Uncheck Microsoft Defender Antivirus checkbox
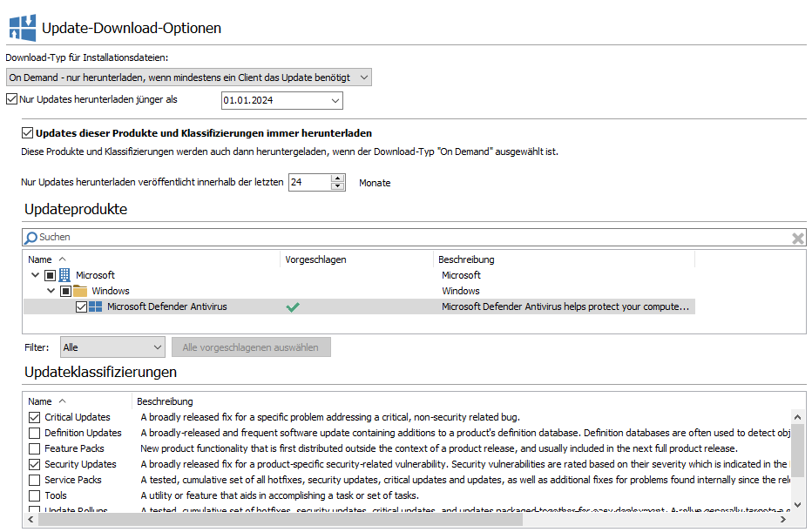This screenshot has width=812, height=532. (x=81, y=306)
